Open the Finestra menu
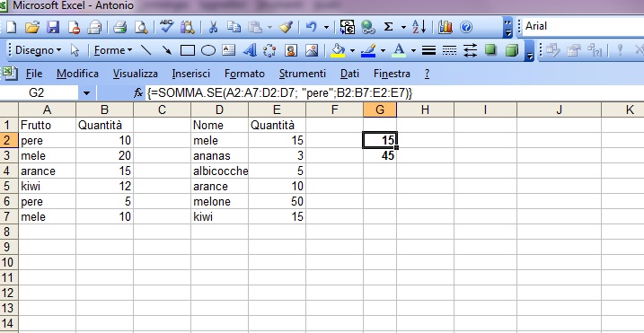 [x=392, y=74]
